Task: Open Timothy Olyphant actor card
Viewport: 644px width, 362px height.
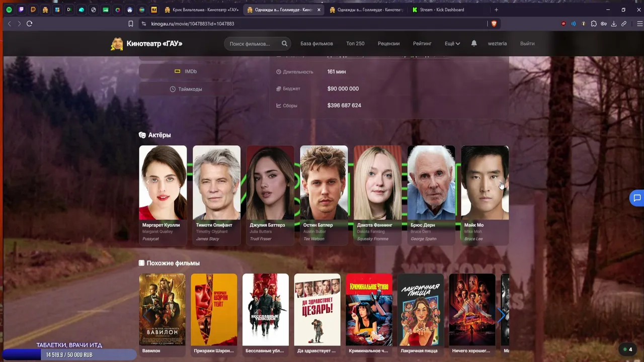Action: click(x=217, y=195)
